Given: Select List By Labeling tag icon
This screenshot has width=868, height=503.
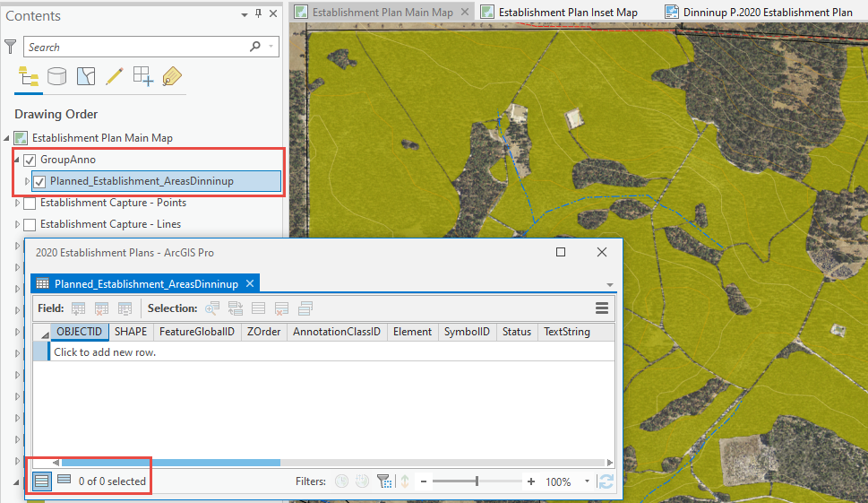Looking at the screenshot, I should point(172,76).
